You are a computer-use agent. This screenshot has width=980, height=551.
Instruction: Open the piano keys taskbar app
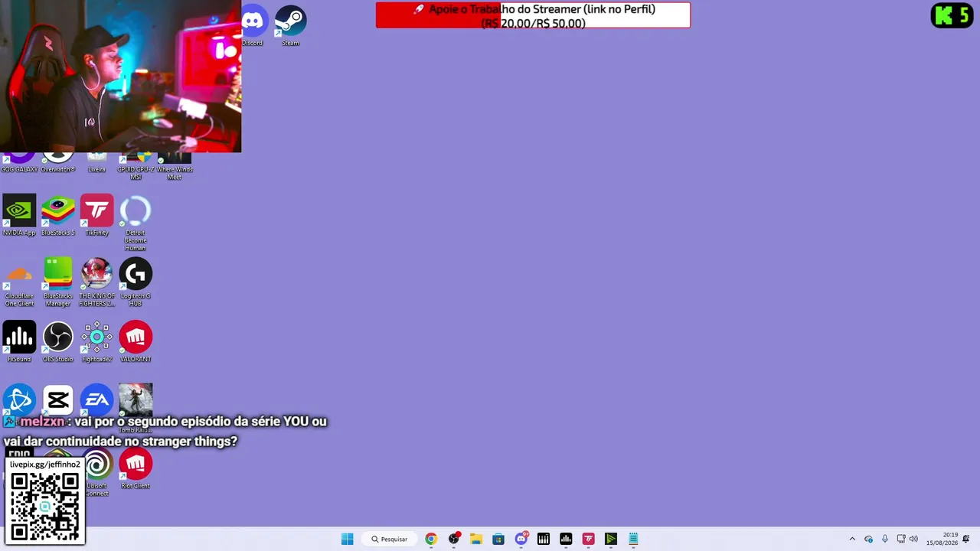[544, 539]
